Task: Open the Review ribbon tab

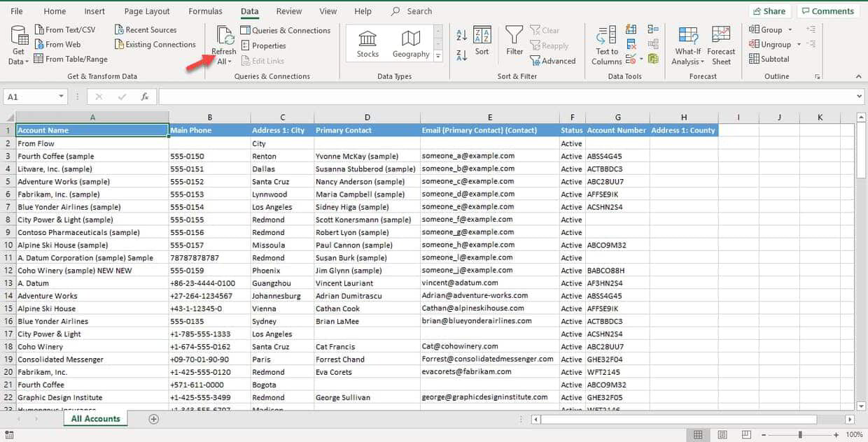Action: [x=287, y=10]
